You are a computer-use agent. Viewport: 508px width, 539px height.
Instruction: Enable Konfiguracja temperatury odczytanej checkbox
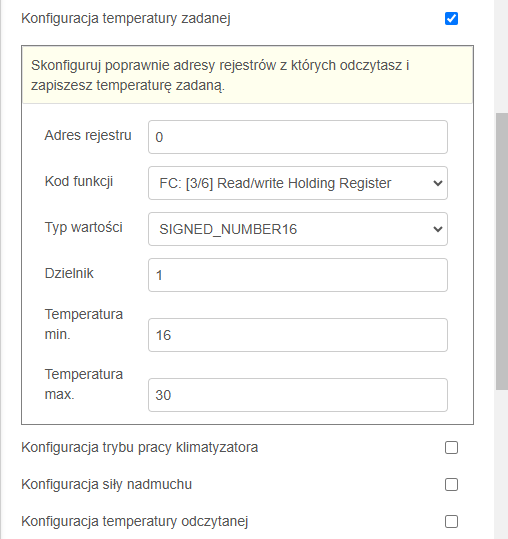pos(451,521)
